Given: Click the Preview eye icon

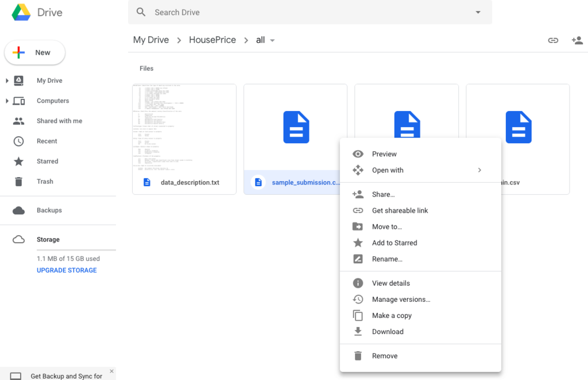Looking at the screenshot, I should 358,154.
